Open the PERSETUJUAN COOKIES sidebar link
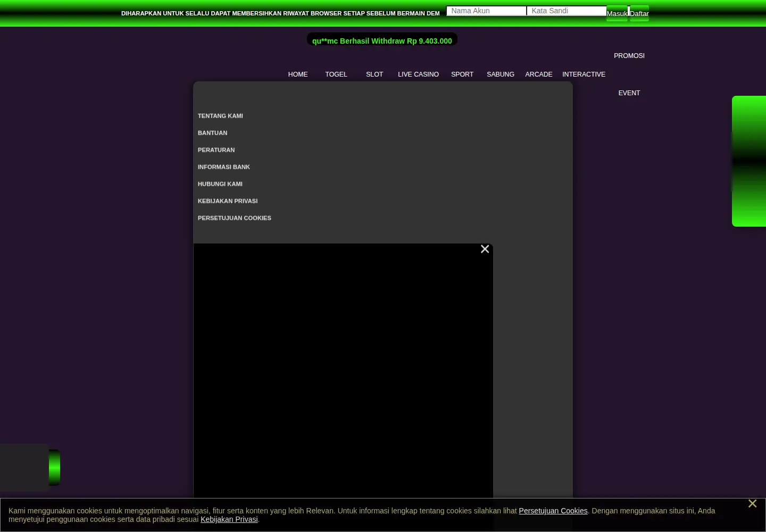This screenshot has height=532, width=766. click(x=235, y=218)
